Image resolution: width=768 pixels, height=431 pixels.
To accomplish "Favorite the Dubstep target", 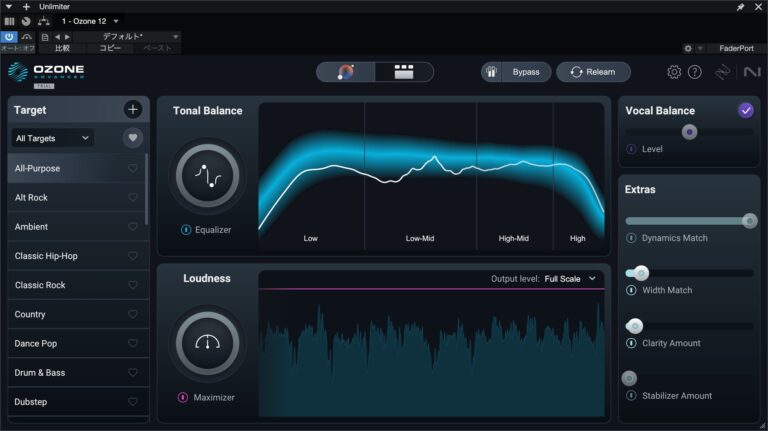I will [133, 402].
